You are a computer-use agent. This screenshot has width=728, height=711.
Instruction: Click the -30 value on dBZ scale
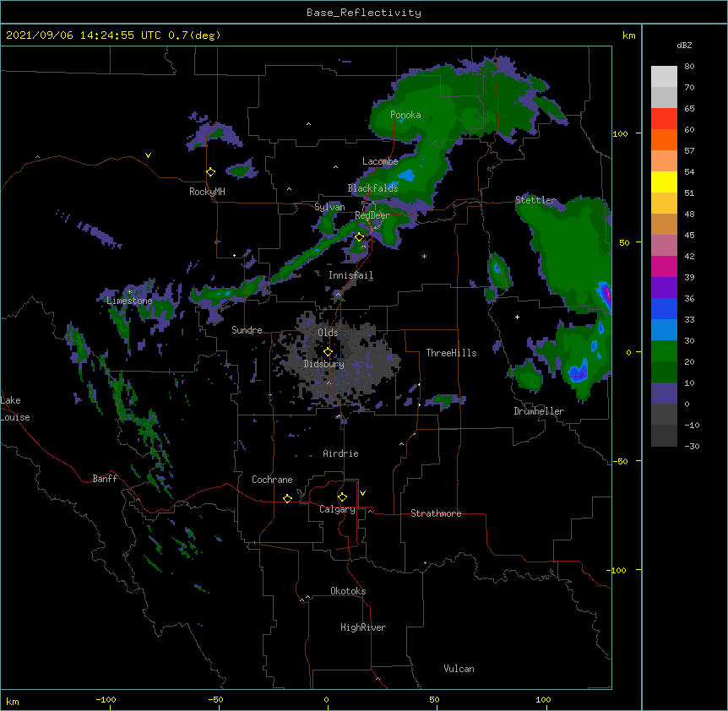692,446
